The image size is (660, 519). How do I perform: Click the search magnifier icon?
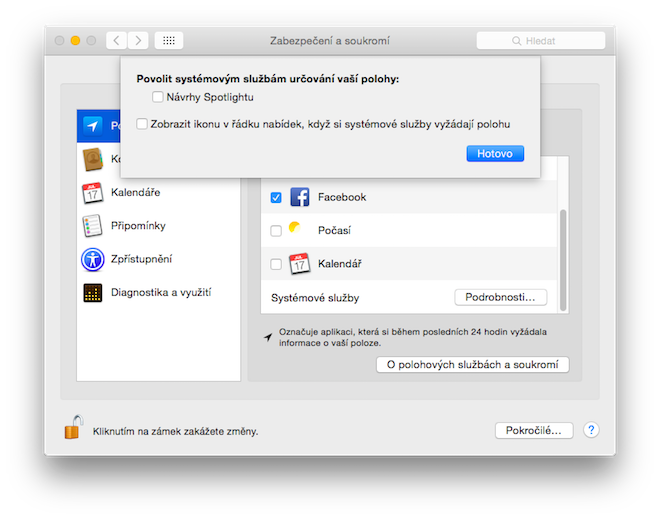coord(516,41)
